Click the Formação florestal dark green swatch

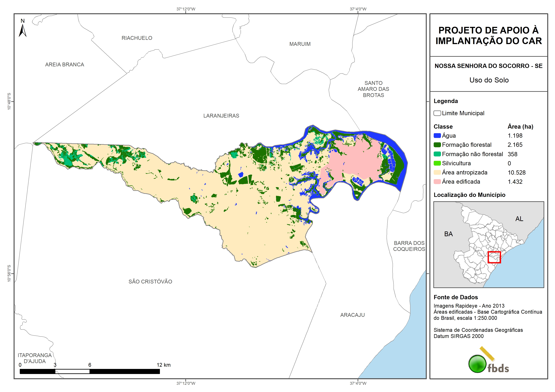pos(437,145)
